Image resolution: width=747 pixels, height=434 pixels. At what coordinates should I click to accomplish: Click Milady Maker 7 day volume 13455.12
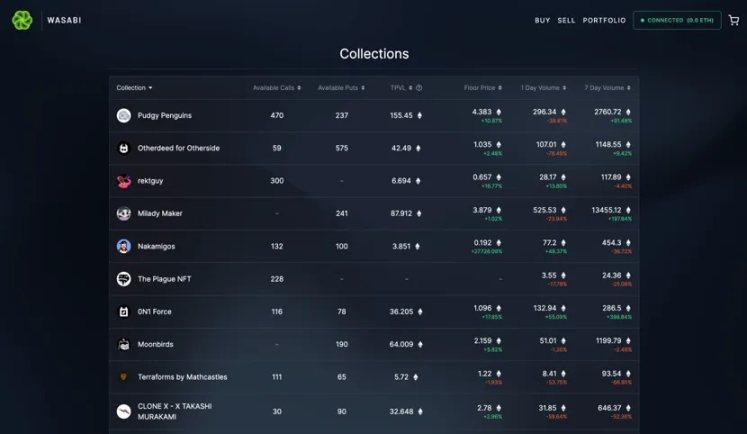click(x=606, y=210)
